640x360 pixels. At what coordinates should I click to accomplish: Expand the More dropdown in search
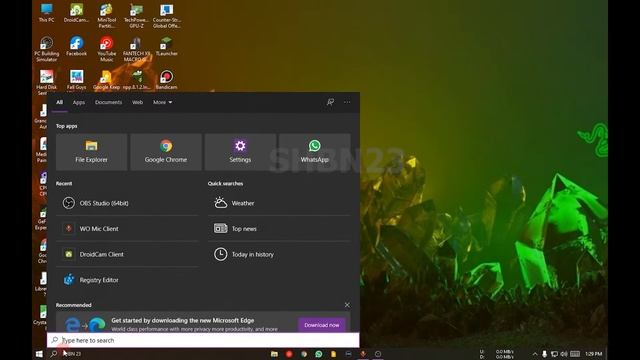[x=162, y=102]
